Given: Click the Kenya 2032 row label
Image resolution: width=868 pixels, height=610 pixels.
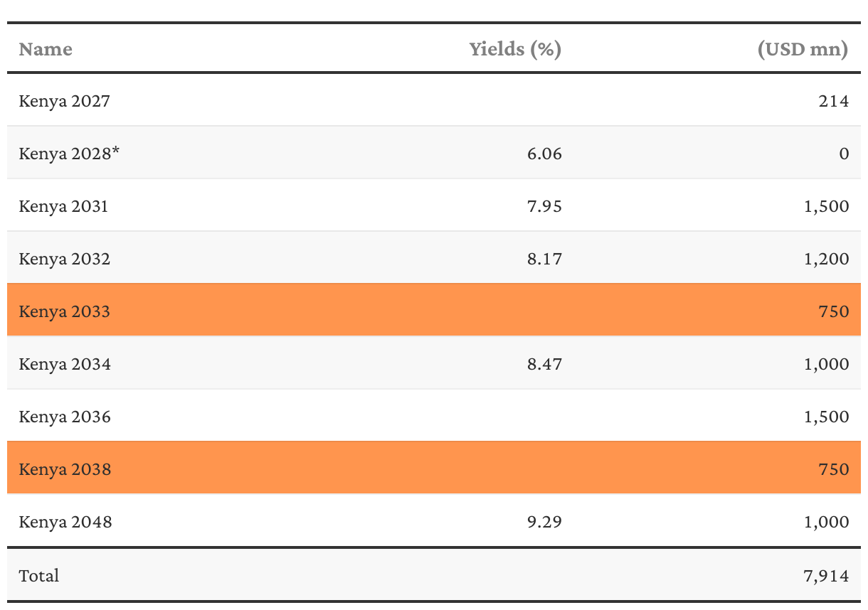Looking at the screenshot, I should pyautogui.click(x=65, y=259).
